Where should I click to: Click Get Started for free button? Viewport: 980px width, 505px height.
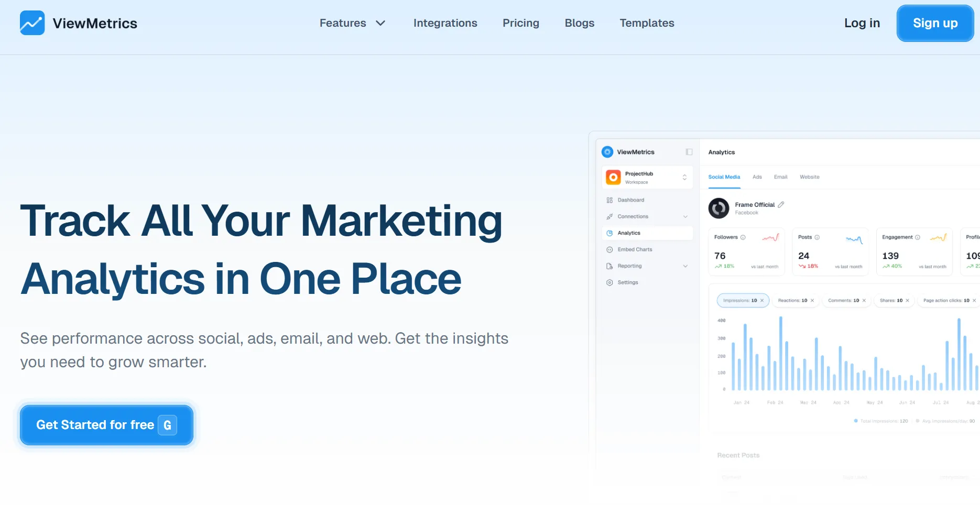106,425
